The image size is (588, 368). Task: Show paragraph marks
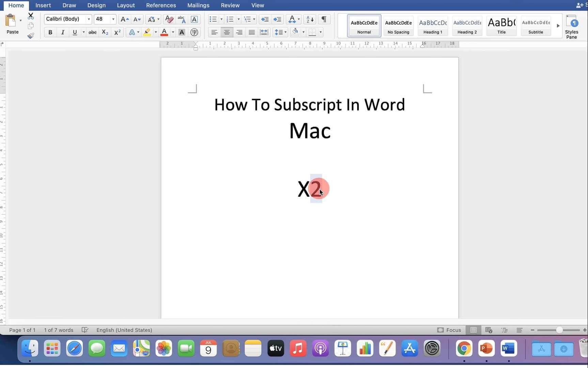pos(323,19)
